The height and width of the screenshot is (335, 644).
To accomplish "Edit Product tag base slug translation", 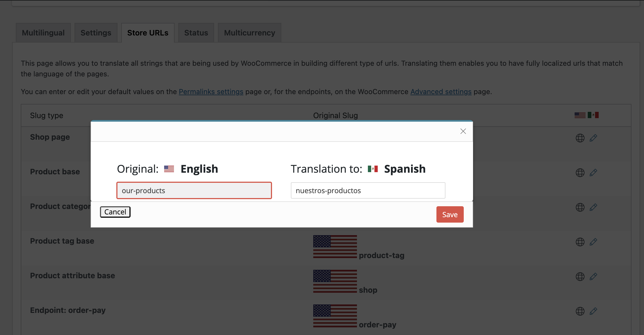I will coord(593,242).
